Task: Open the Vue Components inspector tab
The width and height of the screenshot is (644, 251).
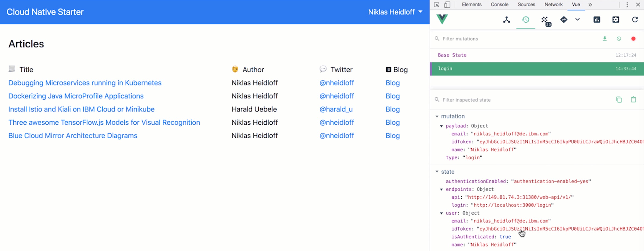Action: click(x=507, y=20)
